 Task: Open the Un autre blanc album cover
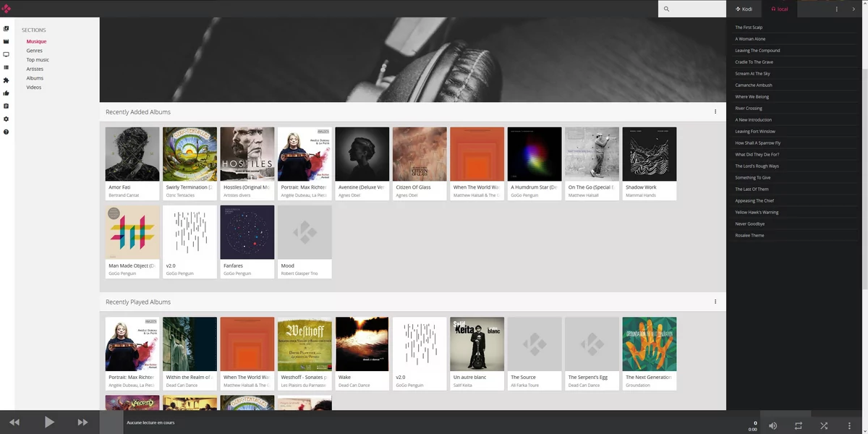pyautogui.click(x=477, y=344)
